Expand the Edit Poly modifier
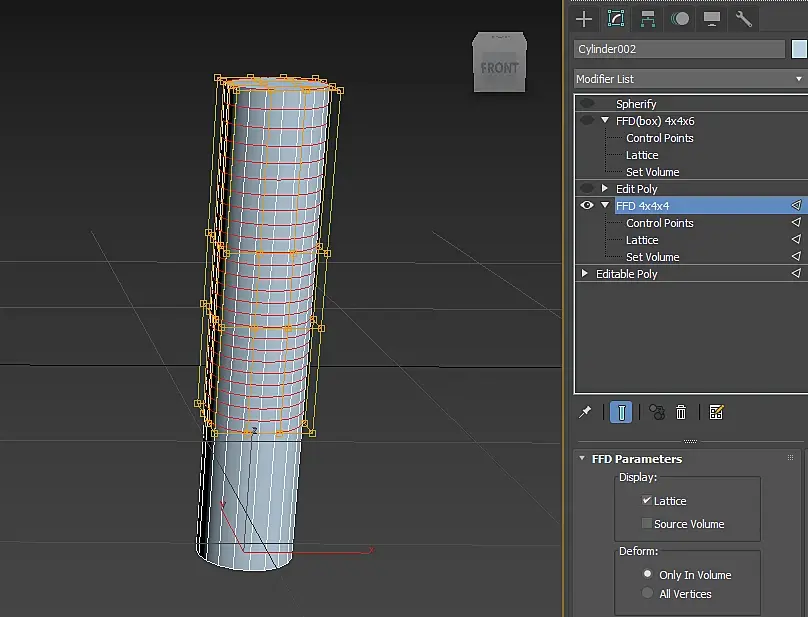Viewport: 808px width, 617px height. pyautogui.click(x=605, y=188)
